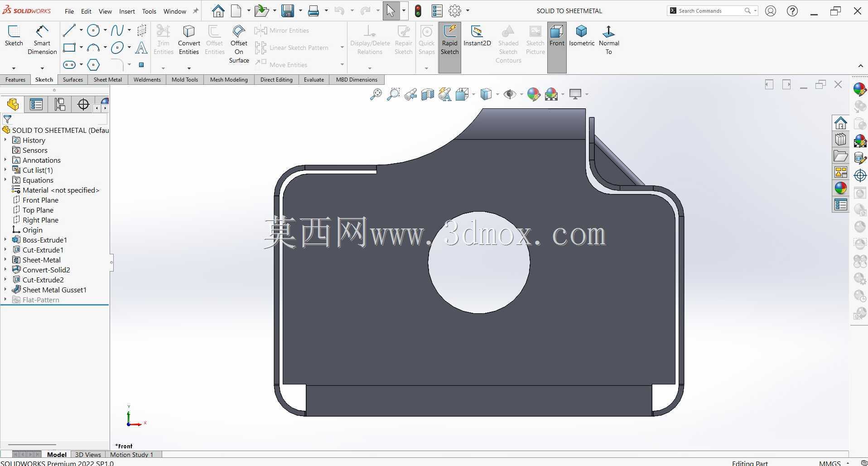The height and width of the screenshot is (466, 868).
Task: Pick the Arc sketch tool
Action: click(93, 47)
